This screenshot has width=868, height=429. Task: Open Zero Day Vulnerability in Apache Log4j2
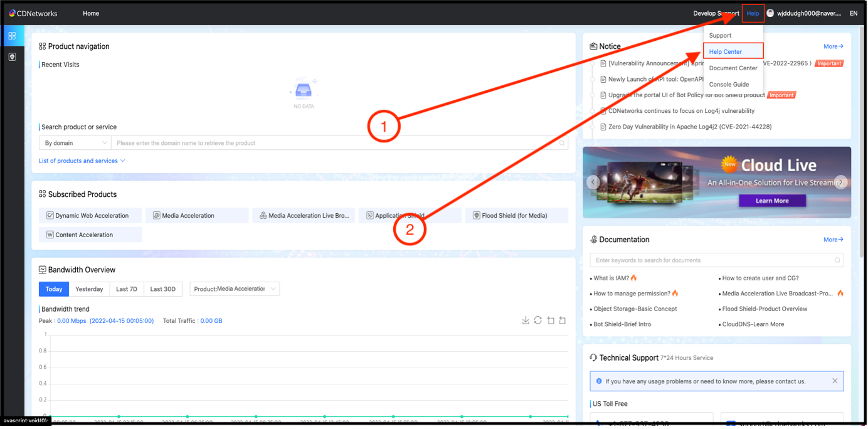(690, 127)
